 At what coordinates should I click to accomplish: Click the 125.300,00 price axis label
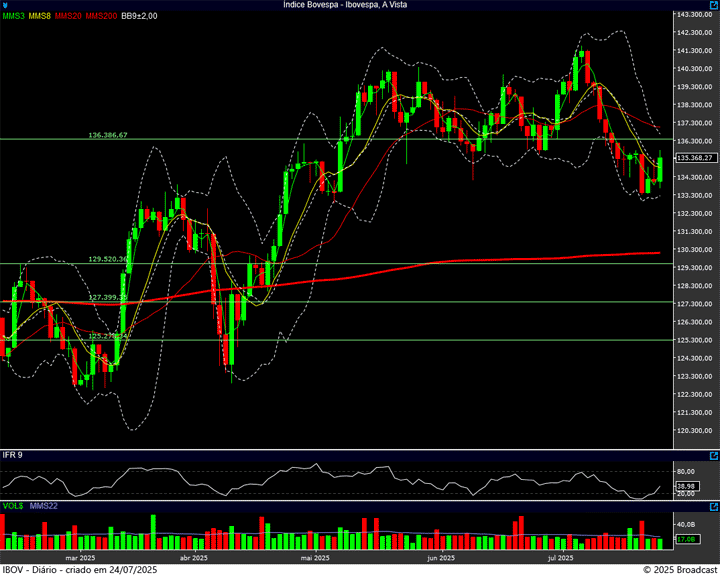click(x=695, y=340)
